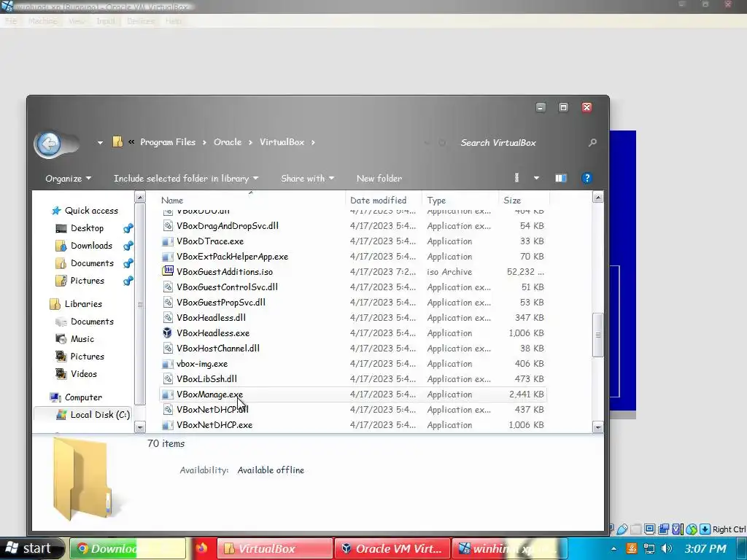The height and width of the screenshot is (560, 747).
Task: Sort by Name column header
Action: coord(172,201)
